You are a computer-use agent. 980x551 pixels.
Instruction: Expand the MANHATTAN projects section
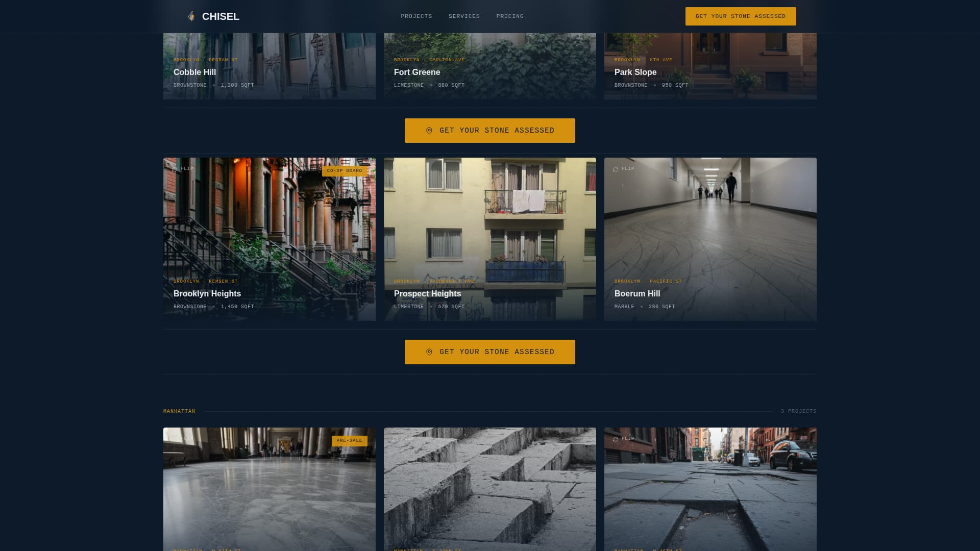(x=179, y=411)
